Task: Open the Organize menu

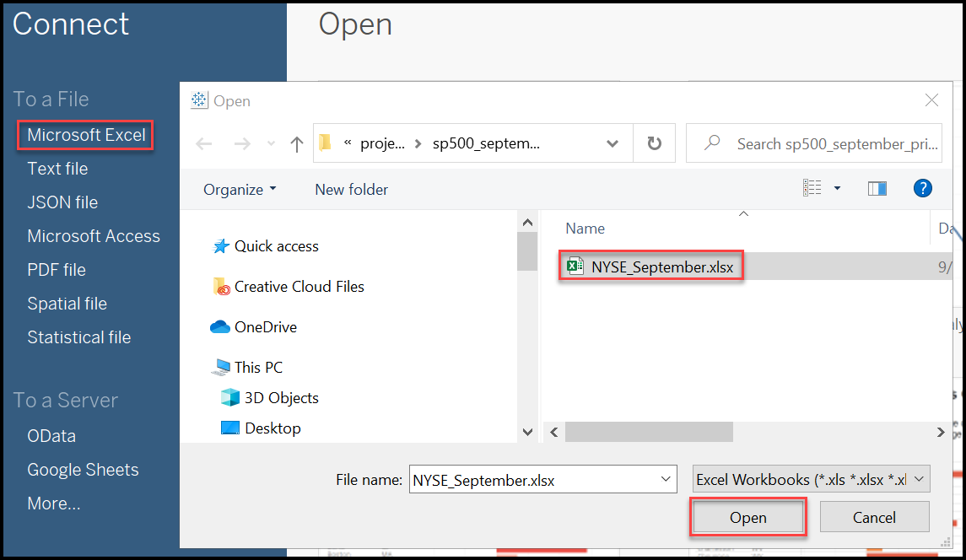Action: click(240, 189)
